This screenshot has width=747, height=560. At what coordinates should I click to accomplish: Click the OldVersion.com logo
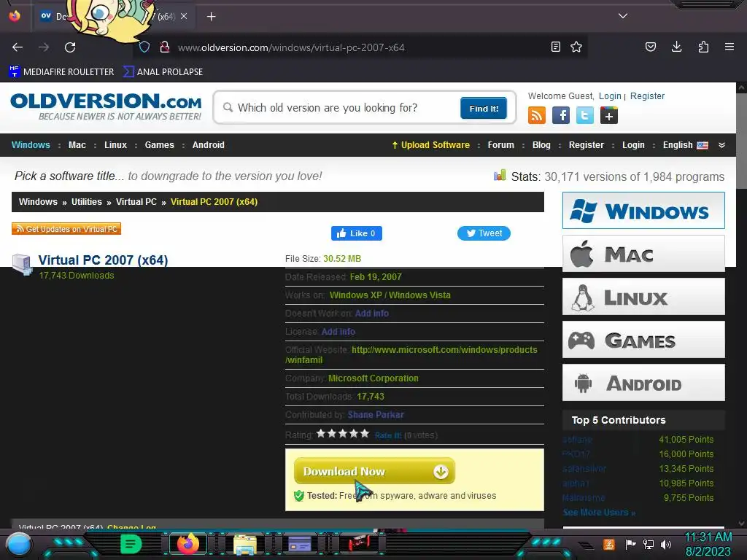106,106
